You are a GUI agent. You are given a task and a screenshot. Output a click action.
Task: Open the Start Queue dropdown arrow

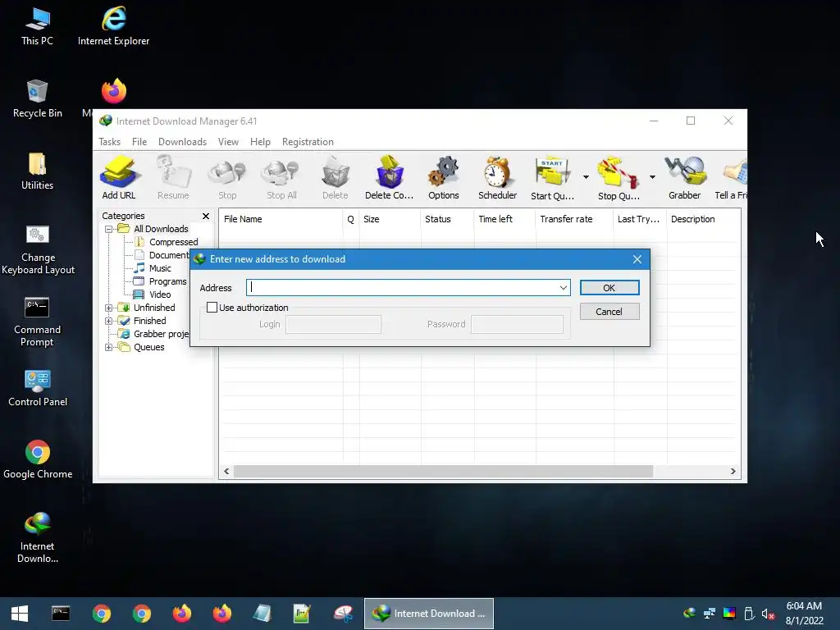(x=586, y=177)
